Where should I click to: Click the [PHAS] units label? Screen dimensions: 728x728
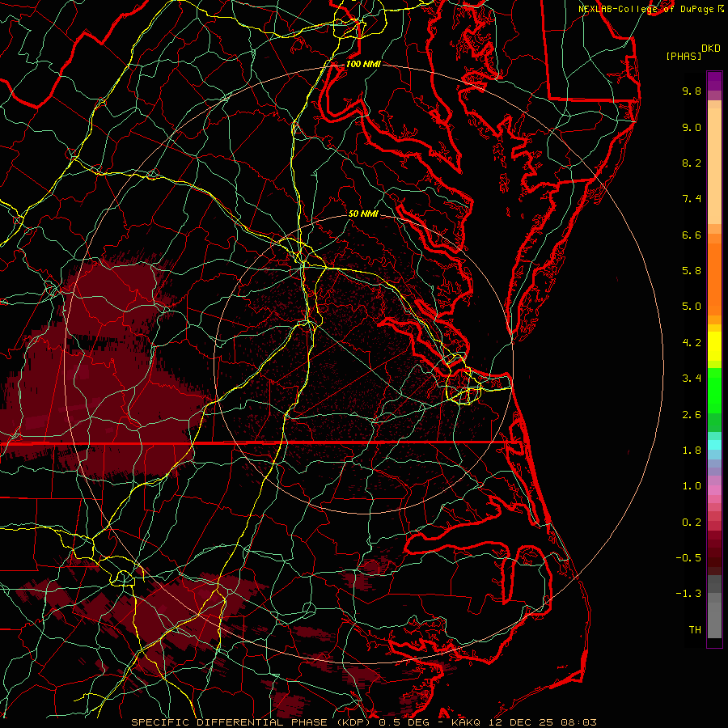coord(684,56)
